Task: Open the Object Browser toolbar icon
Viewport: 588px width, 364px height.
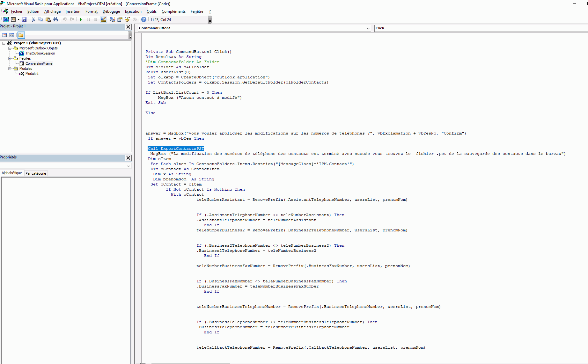Action: [x=127, y=19]
